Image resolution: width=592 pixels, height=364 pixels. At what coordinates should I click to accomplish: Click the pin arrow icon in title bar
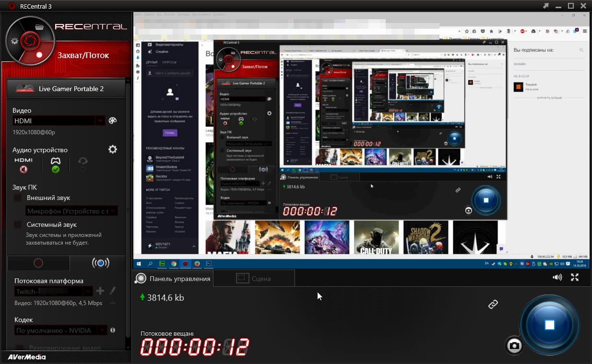click(546, 6)
